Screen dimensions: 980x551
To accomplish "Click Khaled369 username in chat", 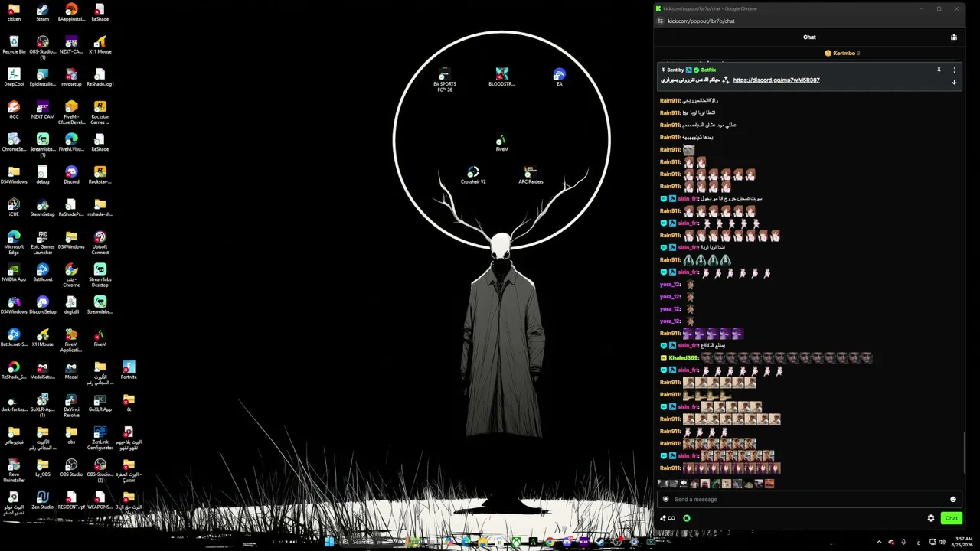I will (x=684, y=358).
